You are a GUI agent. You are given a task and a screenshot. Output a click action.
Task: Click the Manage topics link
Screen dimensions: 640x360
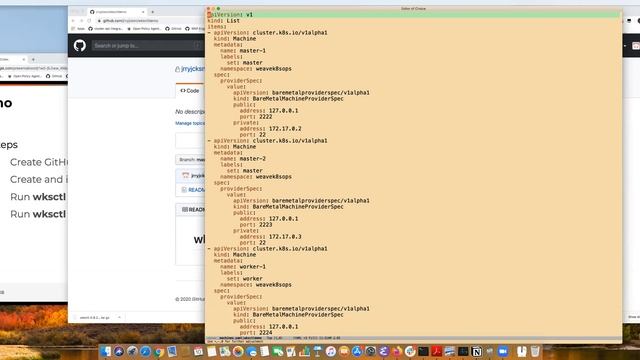point(190,123)
